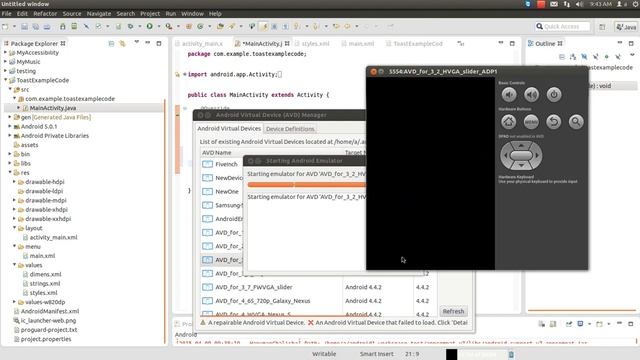Tap emulator Home hardware button
The image size is (640, 360).
point(509,122)
